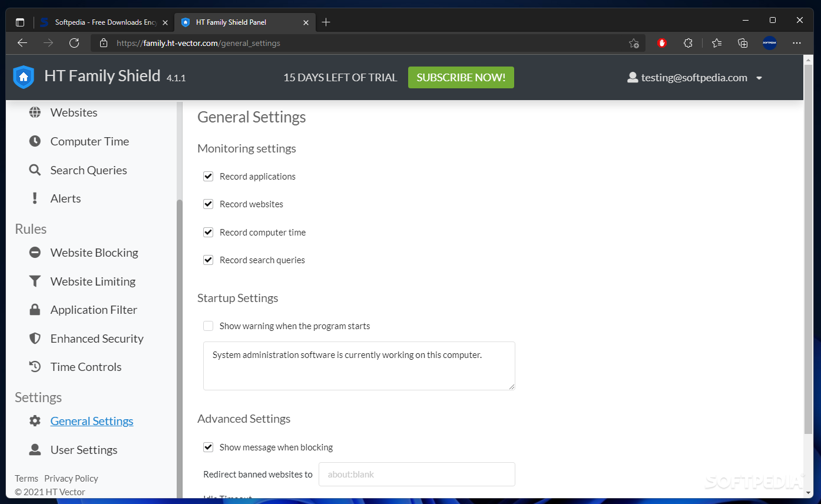The height and width of the screenshot is (504, 821).
Task: Add page to favorites star icon
Action: pos(634,43)
